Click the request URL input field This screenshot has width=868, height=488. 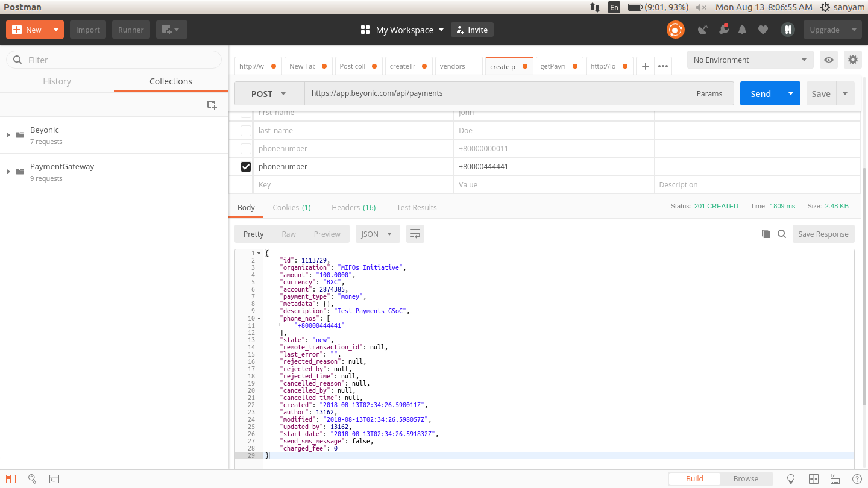pyautogui.click(x=494, y=93)
